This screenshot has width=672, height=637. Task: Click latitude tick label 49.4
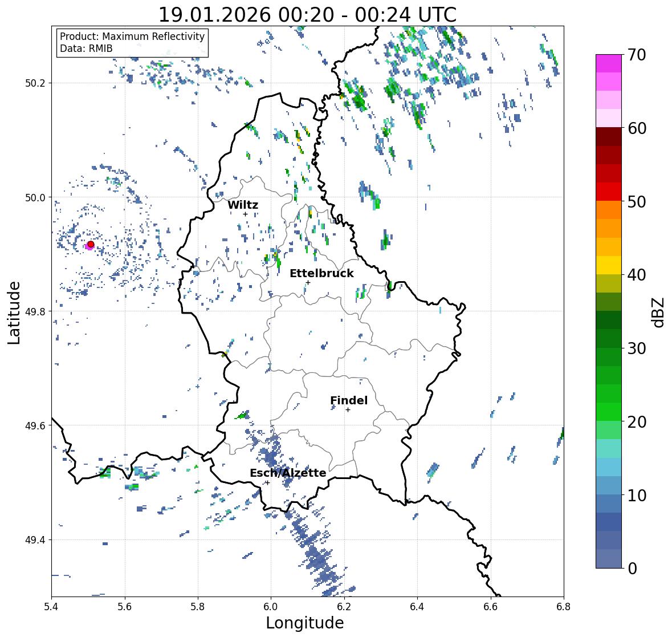pos(35,540)
